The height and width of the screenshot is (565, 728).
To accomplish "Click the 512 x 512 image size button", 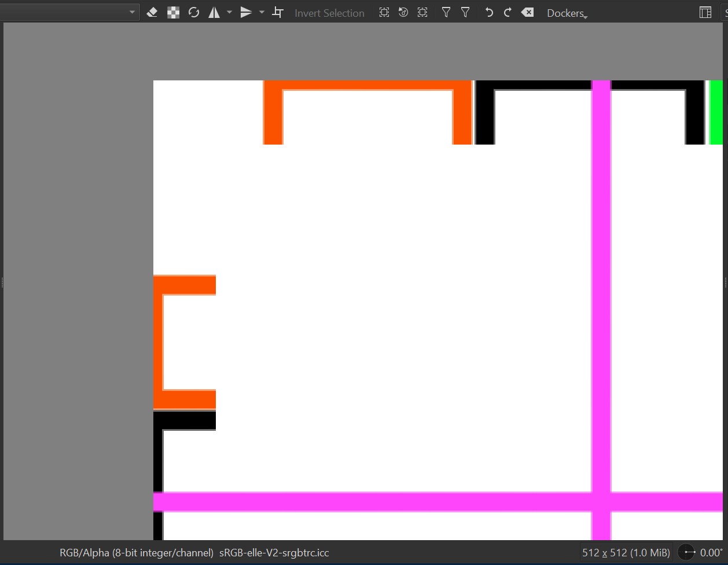I will [626, 552].
